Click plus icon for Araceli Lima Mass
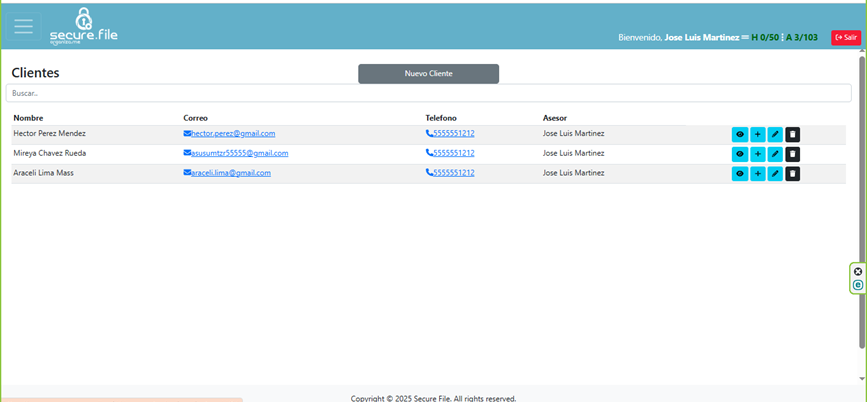The image size is (867, 402). [x=757, y=173]
